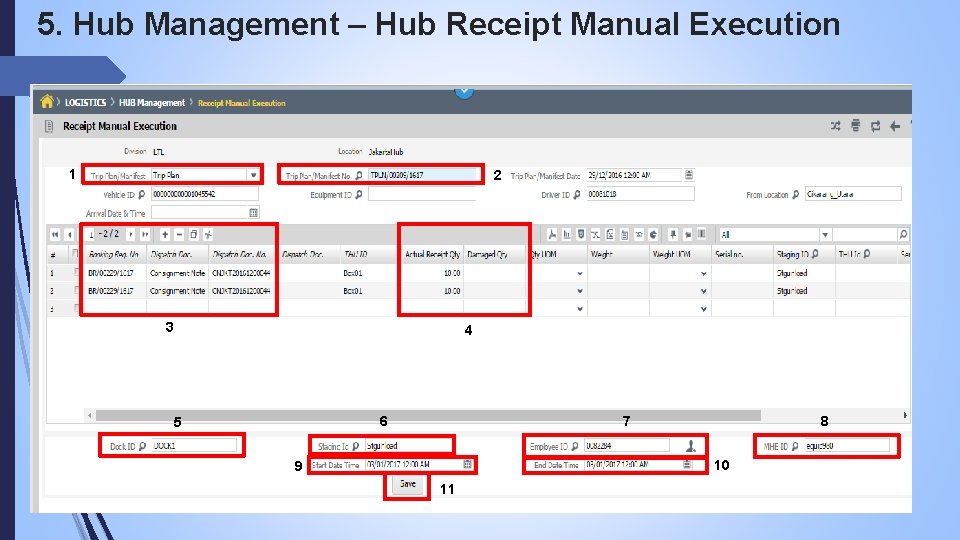Viewport: 960px width, 540px height.
Task: Click the back arrow icon in the header
Action: 895,126
